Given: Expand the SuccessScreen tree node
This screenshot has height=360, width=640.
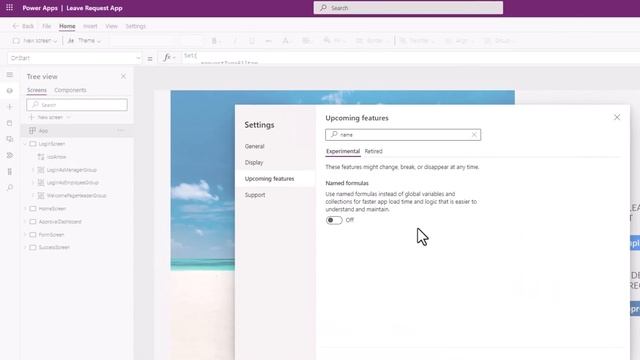Looking at the screenshot, I should (x=25, y=247).
